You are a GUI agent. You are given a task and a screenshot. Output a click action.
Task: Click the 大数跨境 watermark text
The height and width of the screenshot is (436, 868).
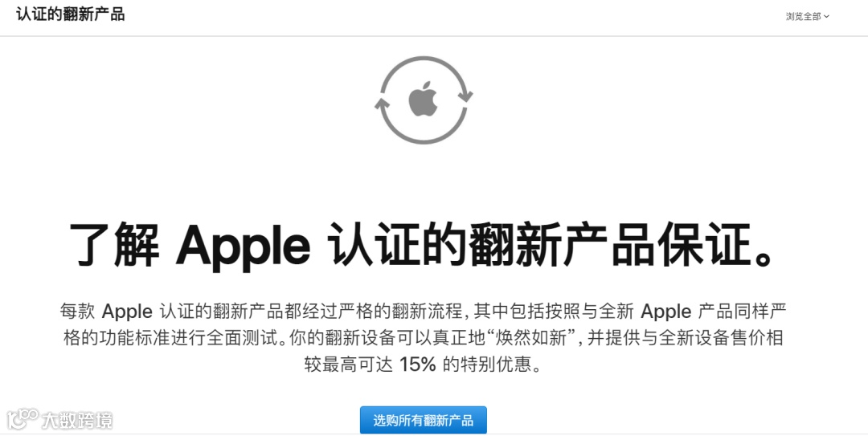point(77,421)
